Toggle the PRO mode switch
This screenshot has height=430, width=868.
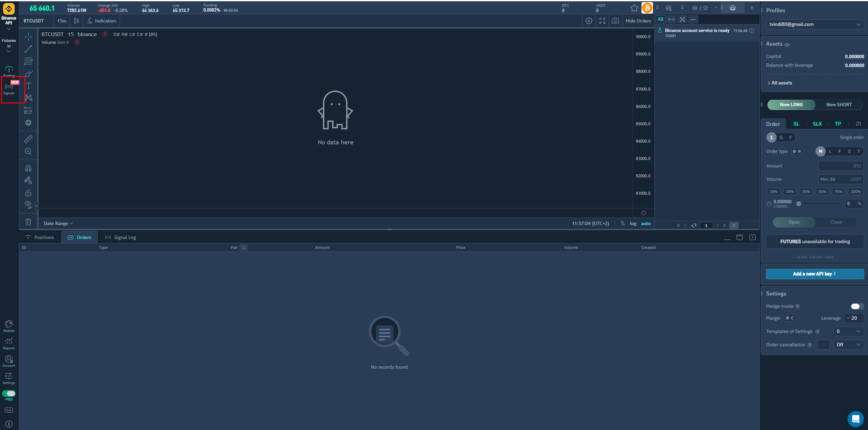[x=9, y=393]
